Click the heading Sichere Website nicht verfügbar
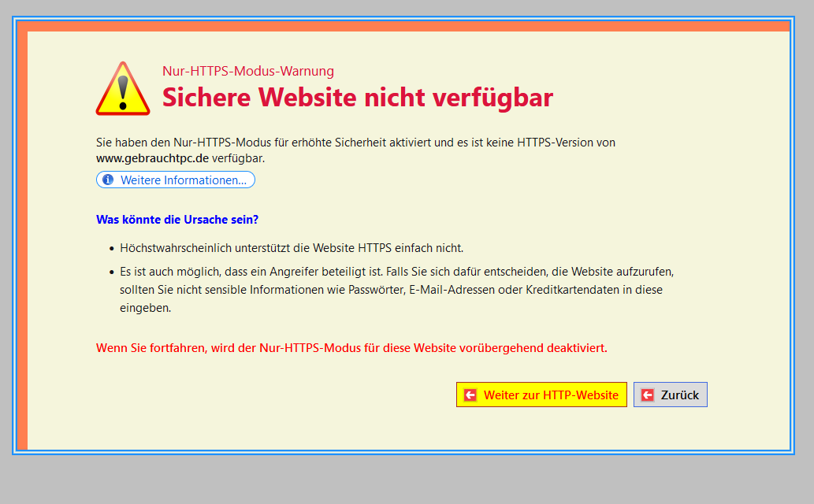 point(357,97)
